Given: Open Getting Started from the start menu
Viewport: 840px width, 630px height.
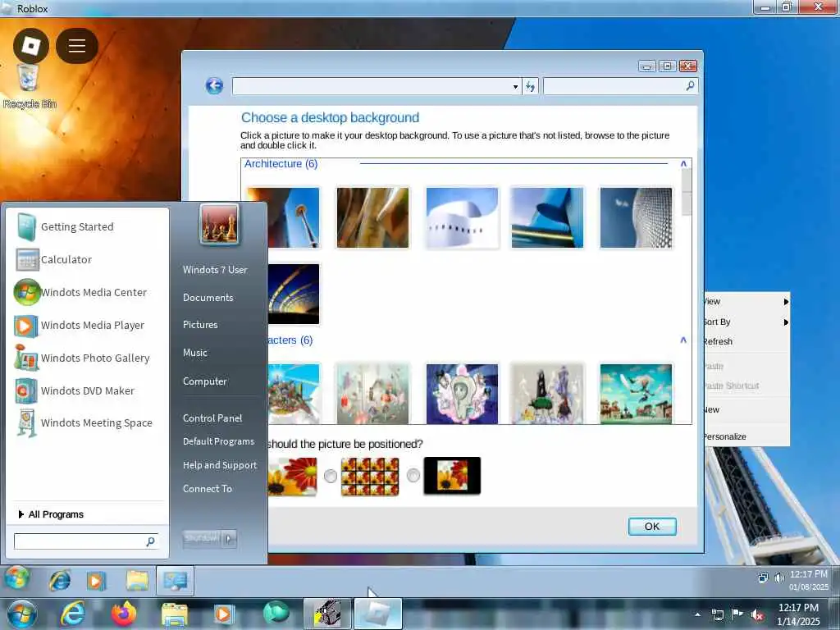Looking at the screenshot, I should tap(66, 226).
